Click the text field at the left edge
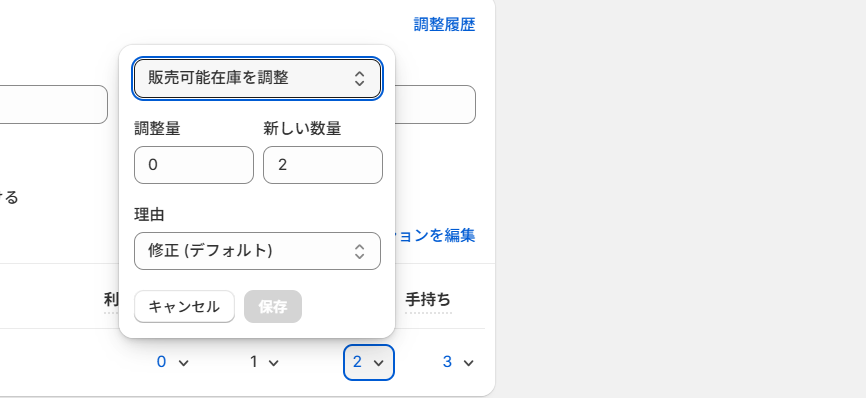The width and height of the screenshot is (866, 398). (54, 104)
